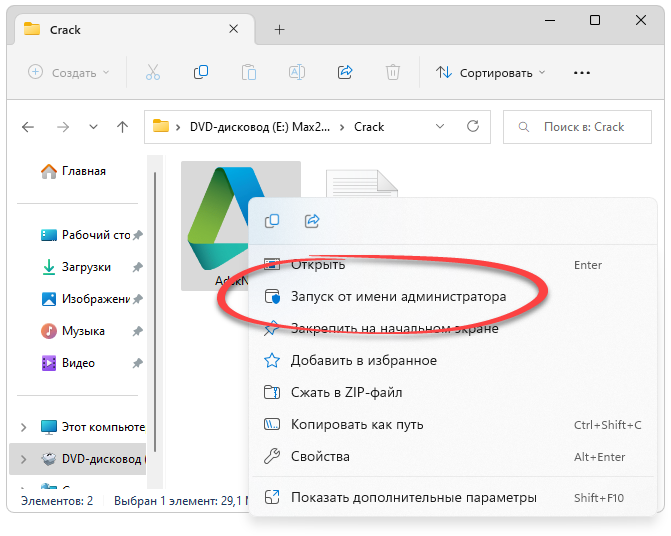Click the pin next to Музыка
Screen dimensions: 671x536
point(137,331)
